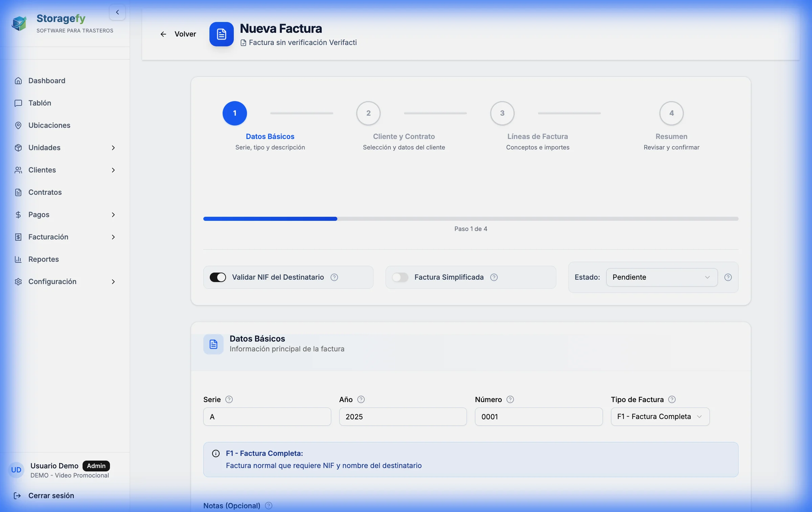The width and height of the screenshot is (812, 512).
Task: Go to Reportes in the sidebar
Action: pos(44,259)
